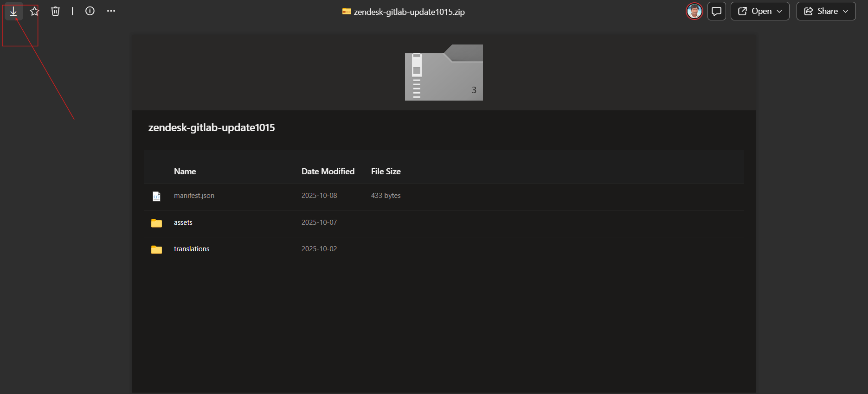868x394 pixels.
Task: Select the manifest.json file name
Action: (194, 196)
